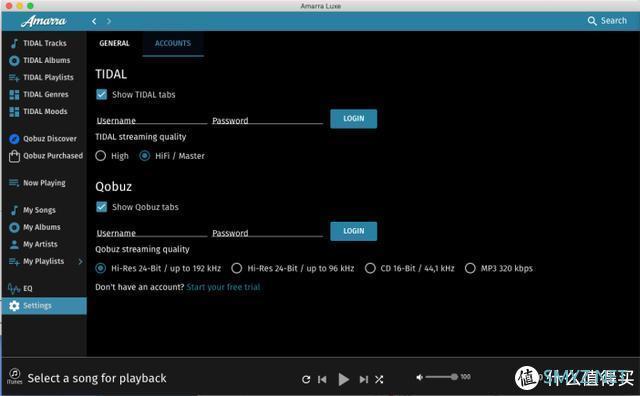640x396 pixels.
Task: Open TIDAL Tracks music note icon
Action: pyautogui.click(x=14, y=43)
